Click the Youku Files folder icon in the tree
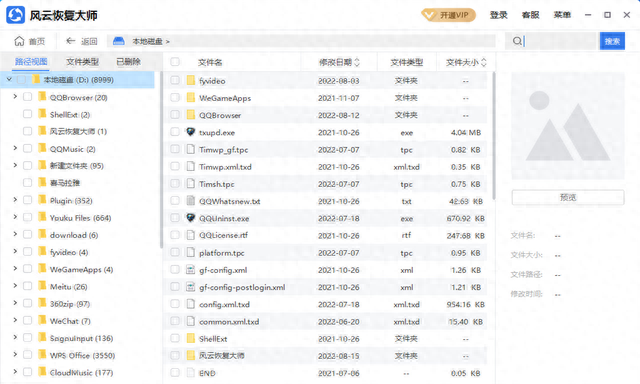This screenshot has width=640, height=384. pos(42,217)
